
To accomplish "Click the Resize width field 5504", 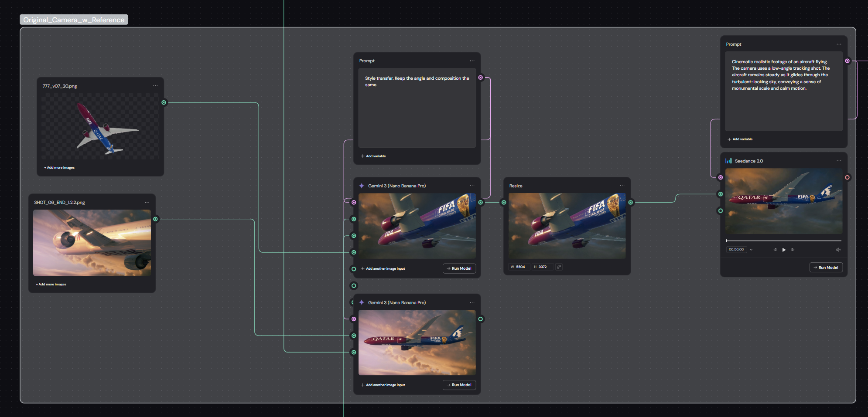I will (519, 267).
